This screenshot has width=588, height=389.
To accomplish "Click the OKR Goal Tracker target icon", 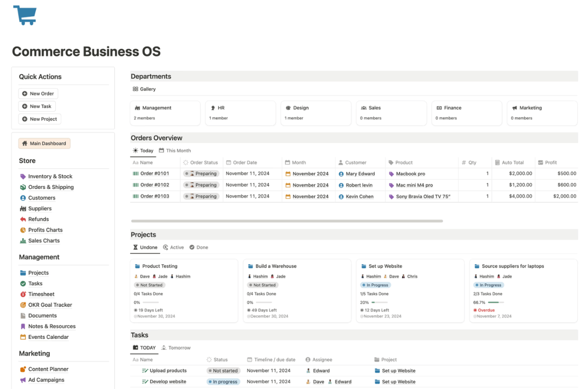I will tap(23, 305).
